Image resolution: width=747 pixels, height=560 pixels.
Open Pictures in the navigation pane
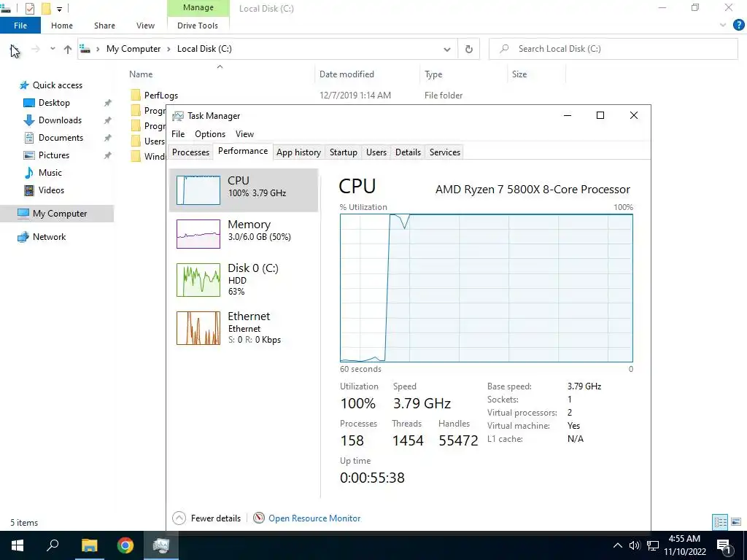point(54,155)
